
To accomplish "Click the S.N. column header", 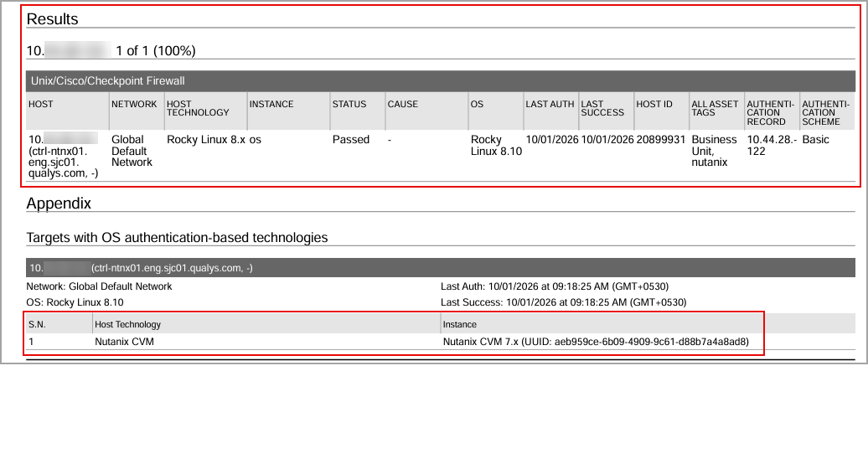I will pos(37,325).
